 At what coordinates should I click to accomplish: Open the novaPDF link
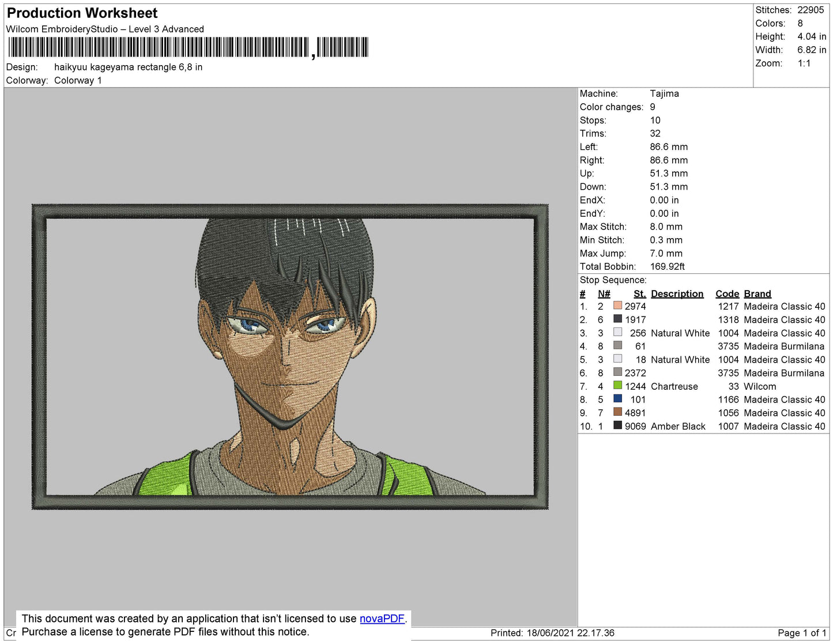coord(382,619)
